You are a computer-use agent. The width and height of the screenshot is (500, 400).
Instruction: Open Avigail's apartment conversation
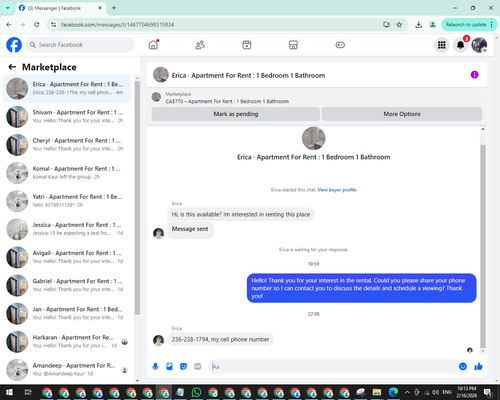click(67, 257)
